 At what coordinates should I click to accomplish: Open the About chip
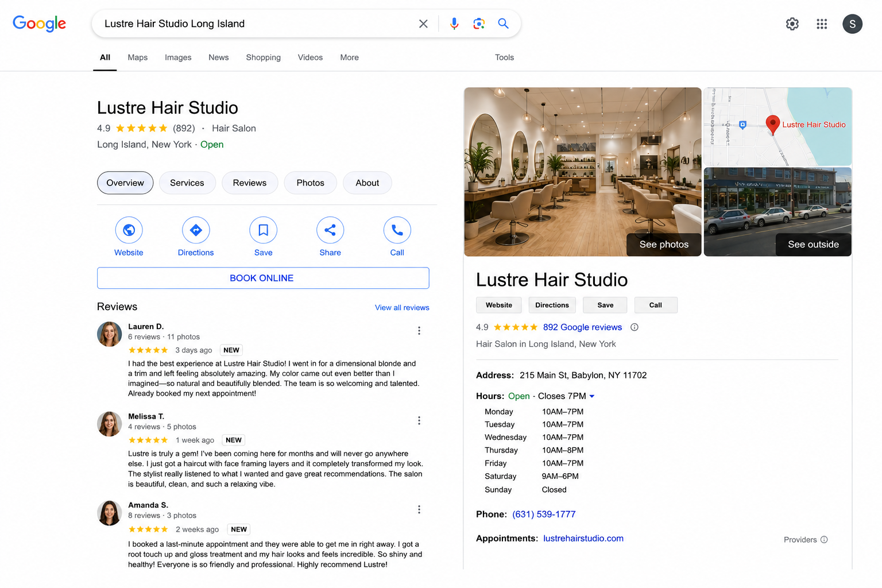[x=367, y=183]
